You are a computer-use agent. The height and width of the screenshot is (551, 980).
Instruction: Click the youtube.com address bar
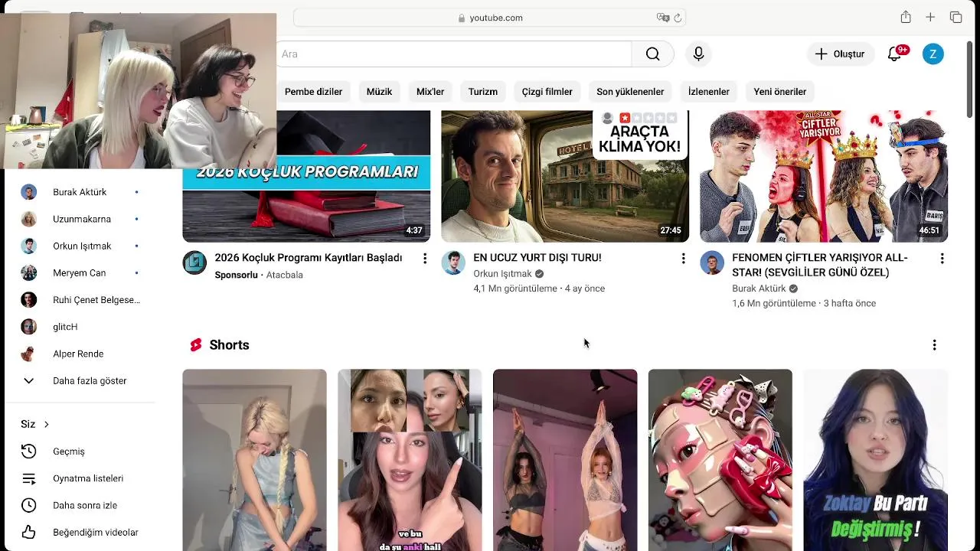click(x=489, y=18)
